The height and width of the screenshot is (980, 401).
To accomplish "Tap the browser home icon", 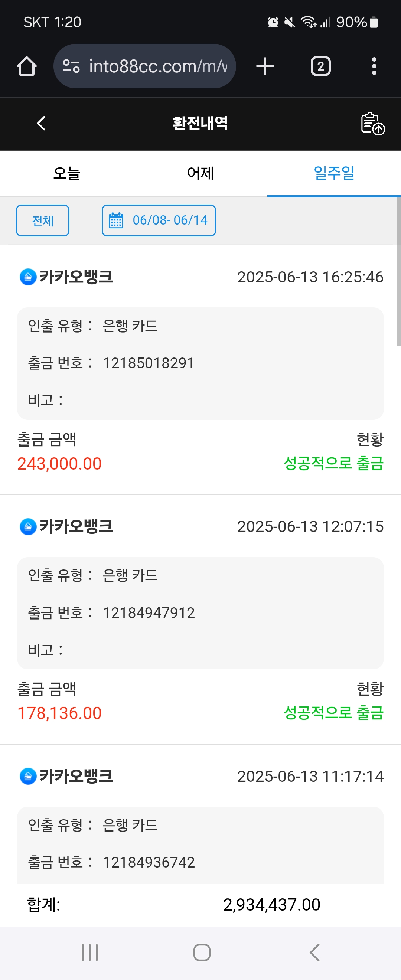I will [x=27, y=66].
